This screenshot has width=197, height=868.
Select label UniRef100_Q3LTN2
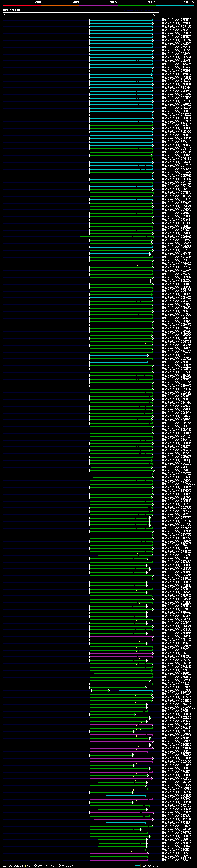[x=177, y=40]
